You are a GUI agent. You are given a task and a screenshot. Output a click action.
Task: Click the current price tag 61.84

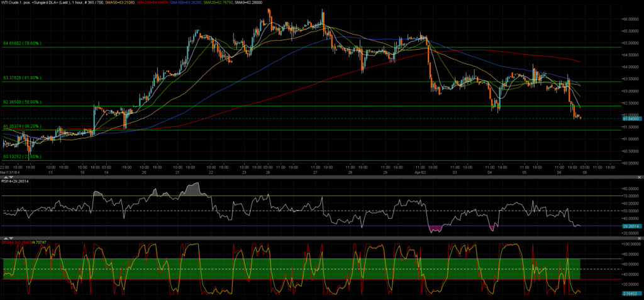pyautogui.click(x=630, y=118)
